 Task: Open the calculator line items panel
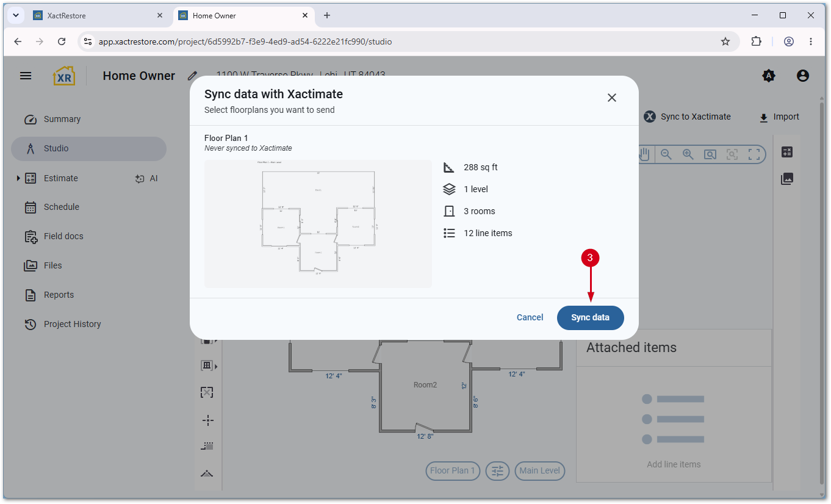787,152
